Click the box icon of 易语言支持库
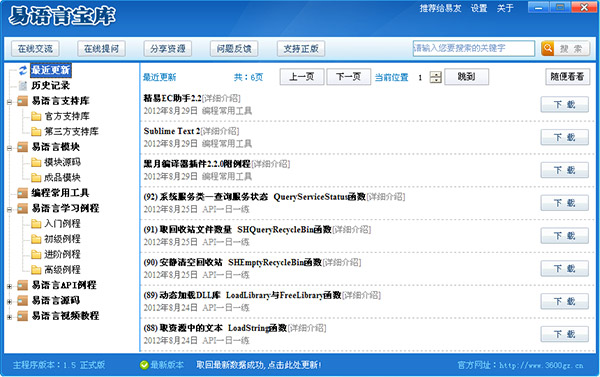Viewport: 600px width, 377px height. coord(23,101)
